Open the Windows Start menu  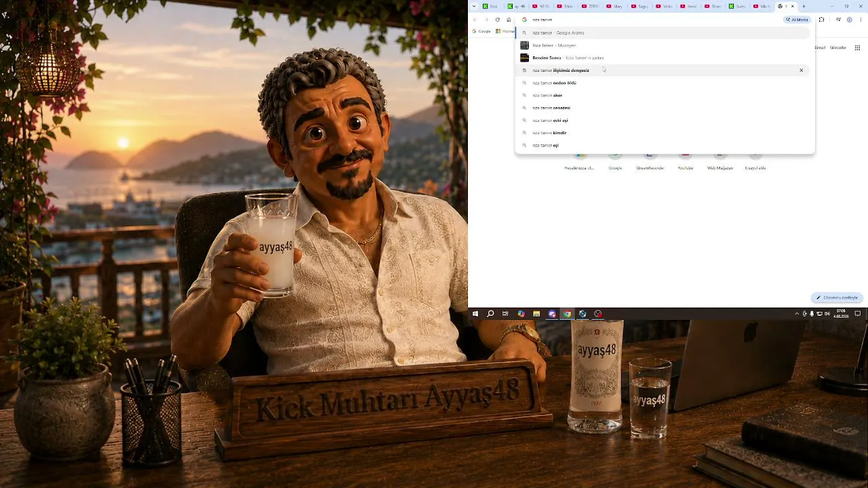pyautogui.click(x=475, y=314)
